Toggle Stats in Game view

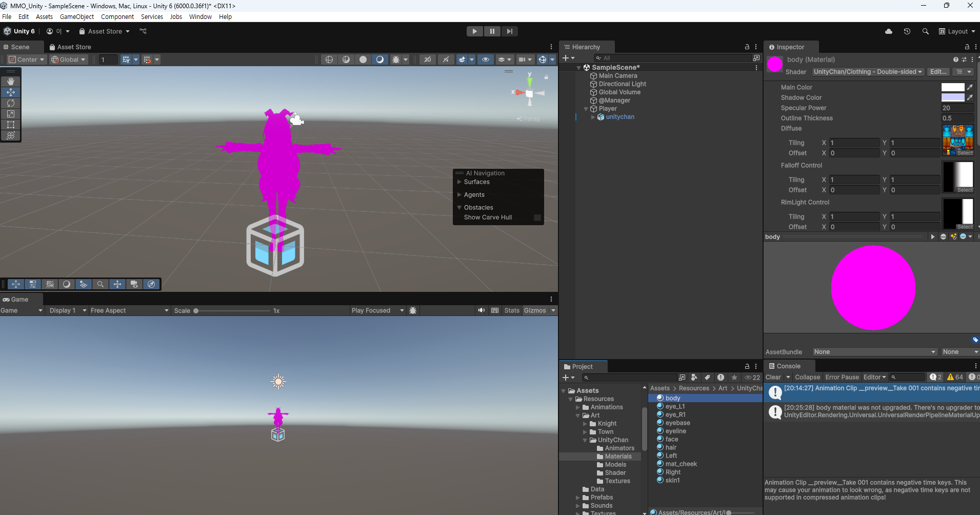tap(512, 310)
